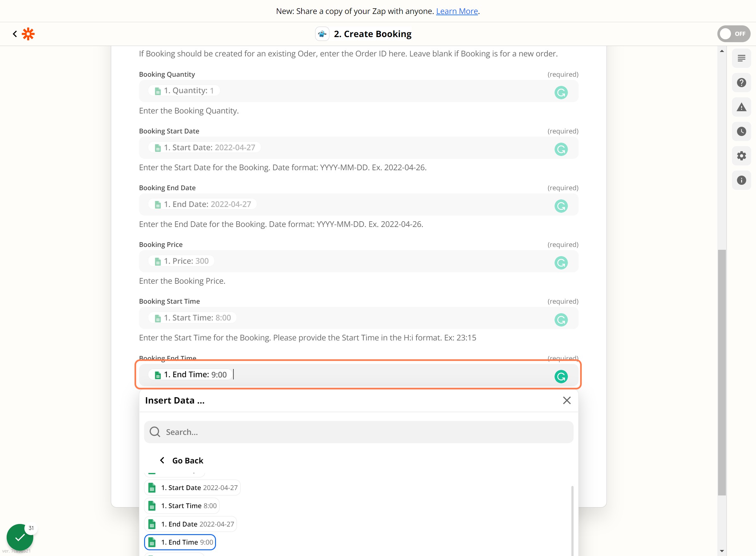Open the warning triangle icon in the sidebar
Viewport: 756px width, 556px height.
pos(741,107)
